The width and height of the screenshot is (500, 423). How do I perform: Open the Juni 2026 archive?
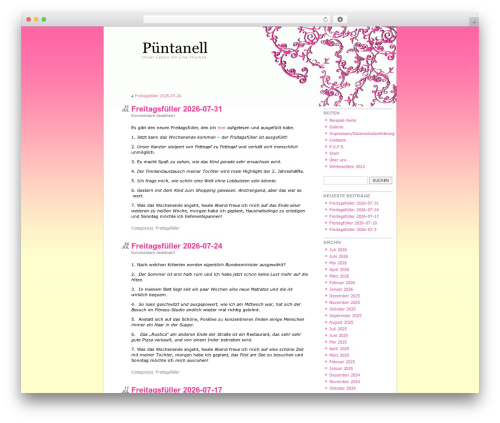[x=338, y=256]
